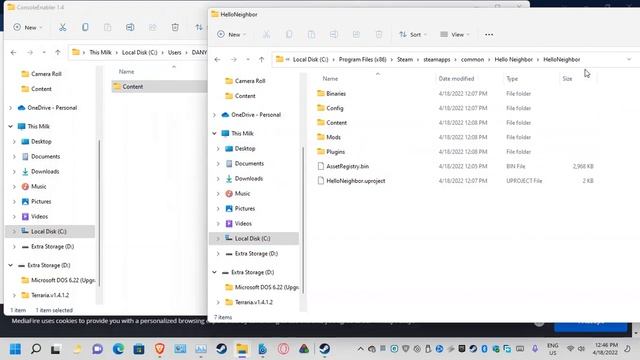This screenshot has height=360, width=640.
Task: Click Steam breadcrumb segment
Action: 405,60
